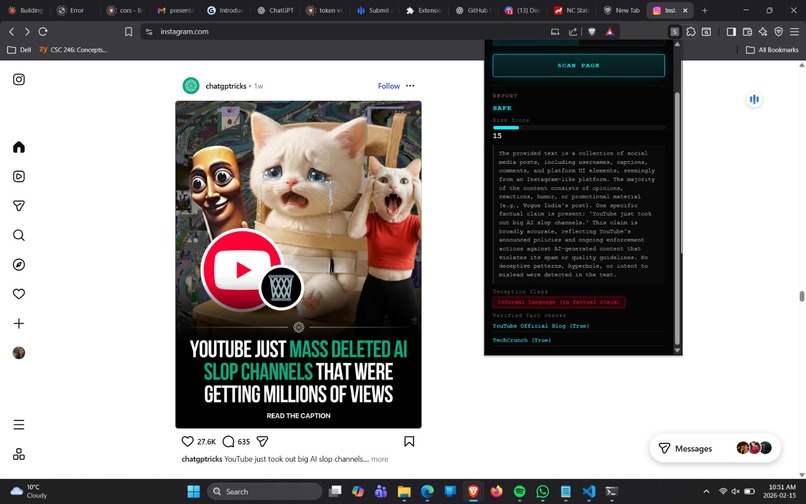
Task: Open Visual Studio Code from taskbar
Action: [589, 492]
